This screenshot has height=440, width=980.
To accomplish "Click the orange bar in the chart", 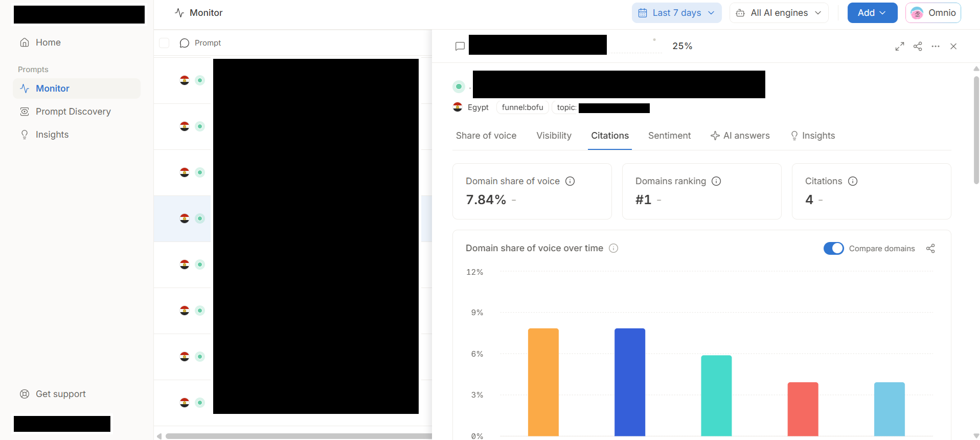I will (x=543, y=382).
